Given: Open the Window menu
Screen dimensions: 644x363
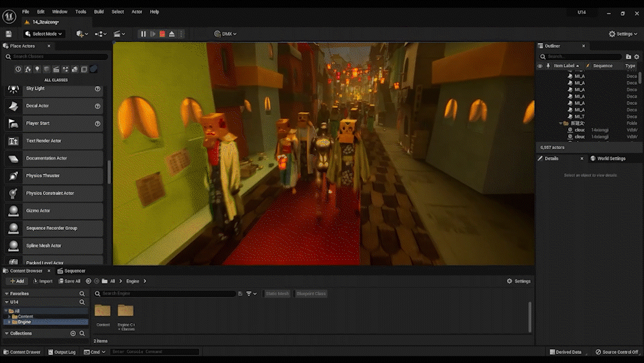Looking at the screenshot, I should pyautogui.click(x=60, y=12).
